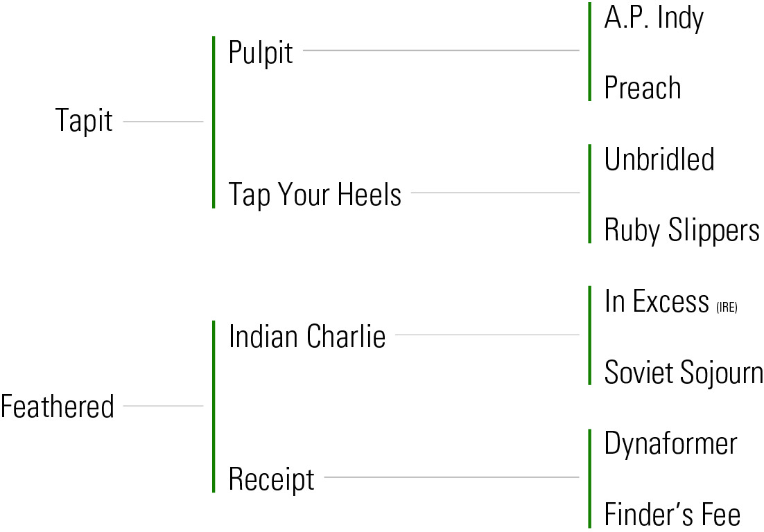Click the green bar beside A.P. Indy and Preach
764x532 pixels.
pos(589,51)
